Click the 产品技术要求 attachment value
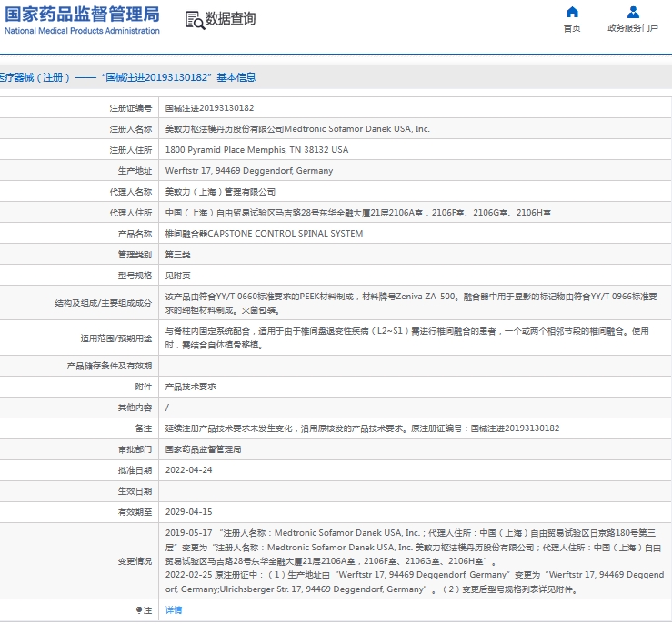Viewport: 672px width, 624px height. click(191, 387)
